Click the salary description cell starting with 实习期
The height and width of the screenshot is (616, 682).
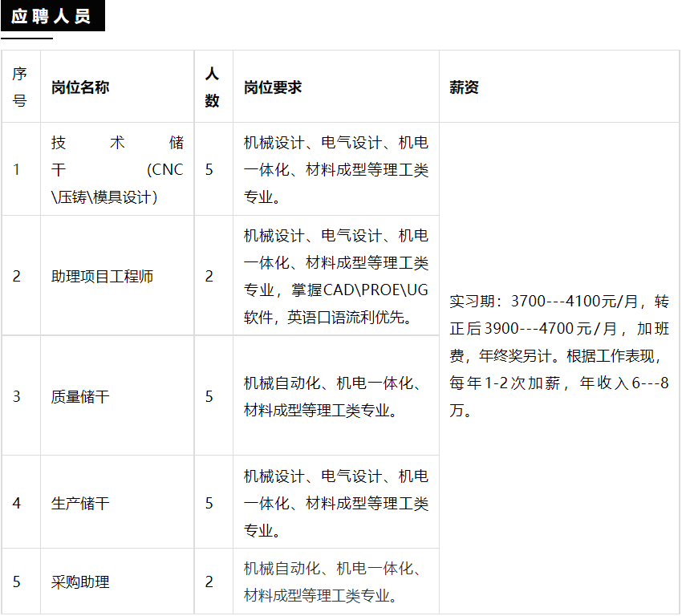tap(558, 356)
